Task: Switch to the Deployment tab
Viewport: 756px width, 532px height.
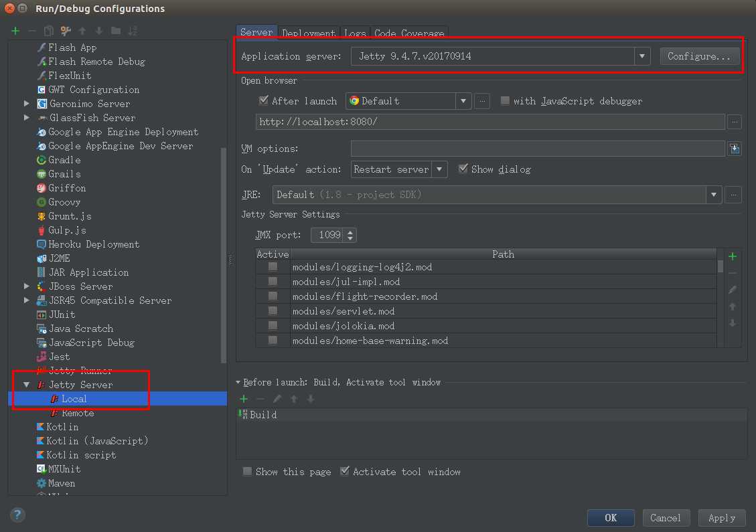Action: click(x=308, y=33)
